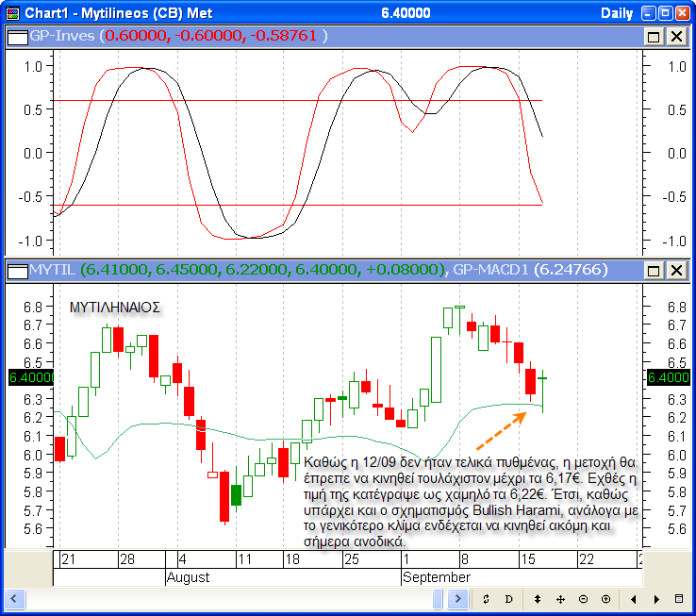Maximize the GP-Inves indicator pane

654,36
